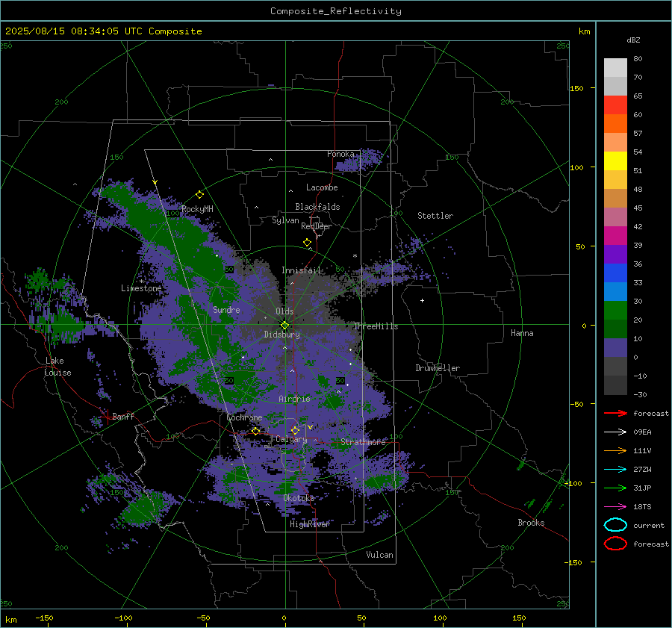Image resolution: width=672 pixels, height=628 pixels.
Task: Click the yellow diamond marker below RedDeer
Action: (307, 243)
